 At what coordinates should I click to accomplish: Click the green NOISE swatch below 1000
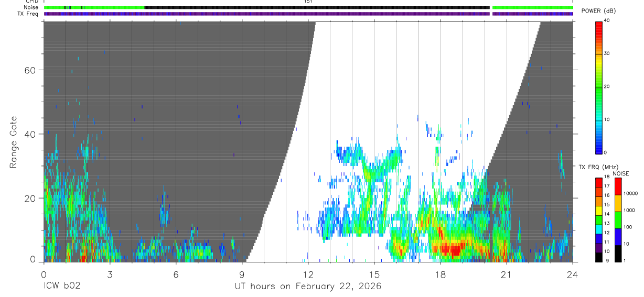(x=618, y=220)
